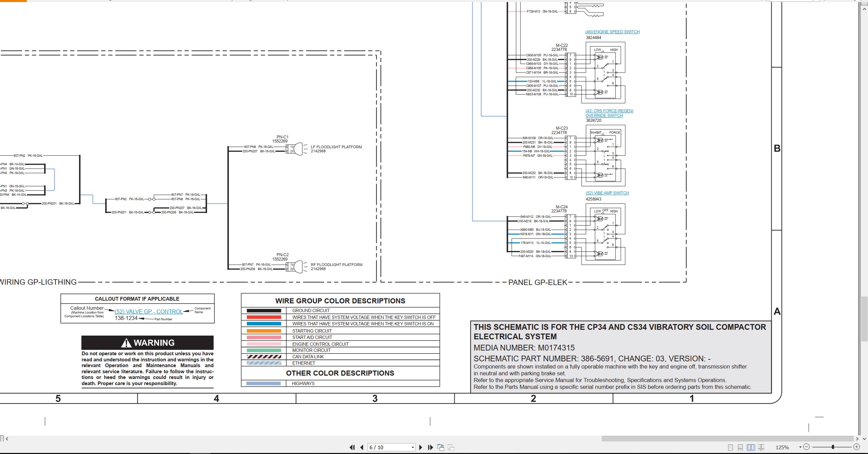Click the zoom slider handle
868x454 pixels.
(x=833, y=447)
